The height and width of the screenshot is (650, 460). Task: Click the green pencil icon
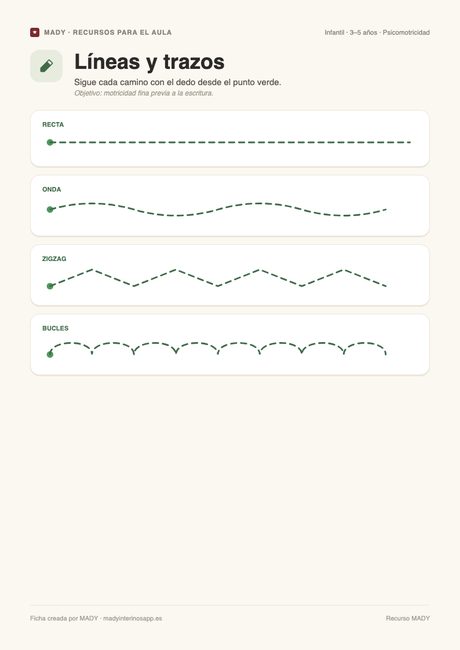[x=46, y=66]
